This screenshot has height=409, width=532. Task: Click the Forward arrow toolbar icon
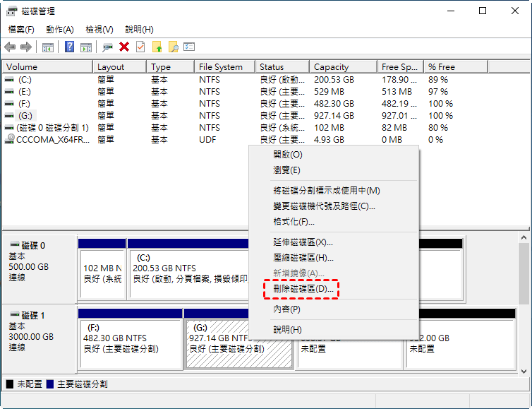pos(26,47)
